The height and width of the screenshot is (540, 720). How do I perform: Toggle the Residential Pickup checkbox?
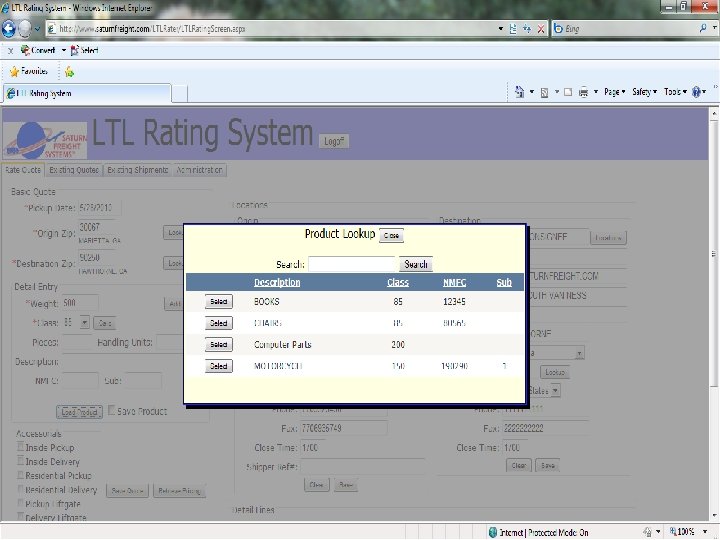click(x=21, y=475)
